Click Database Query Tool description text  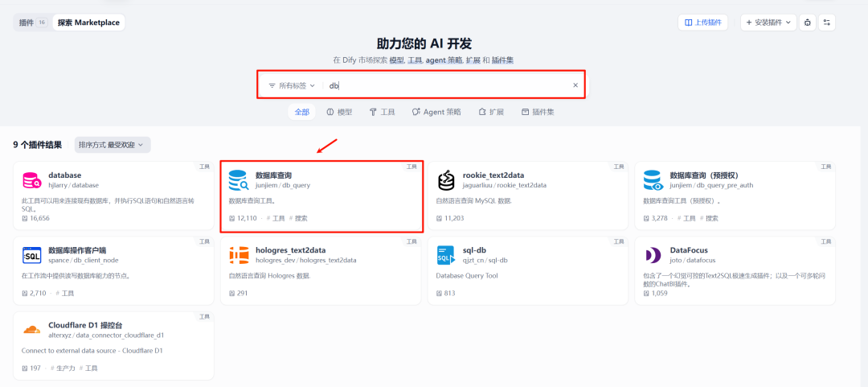point(467,275)
